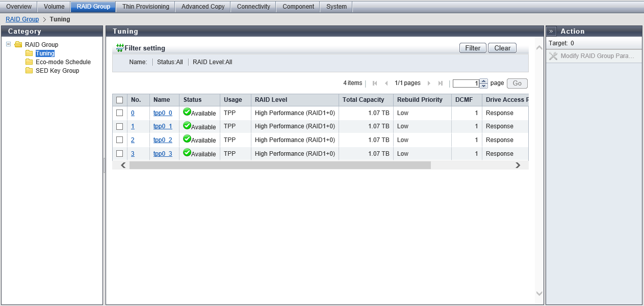Switch to the Thin Provisioning tab
Screen dimensions: 644x306
click(145, 7)
